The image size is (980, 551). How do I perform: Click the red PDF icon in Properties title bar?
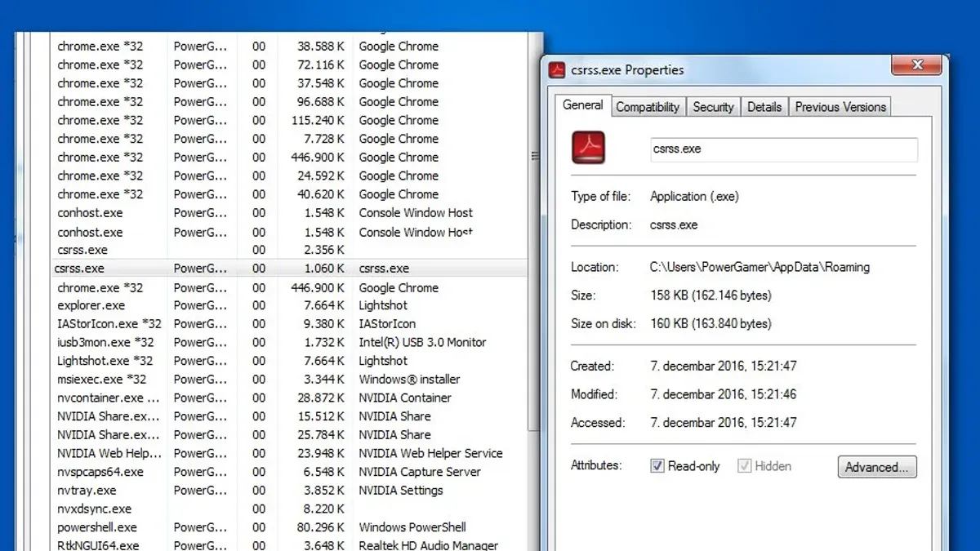(557, 70)
